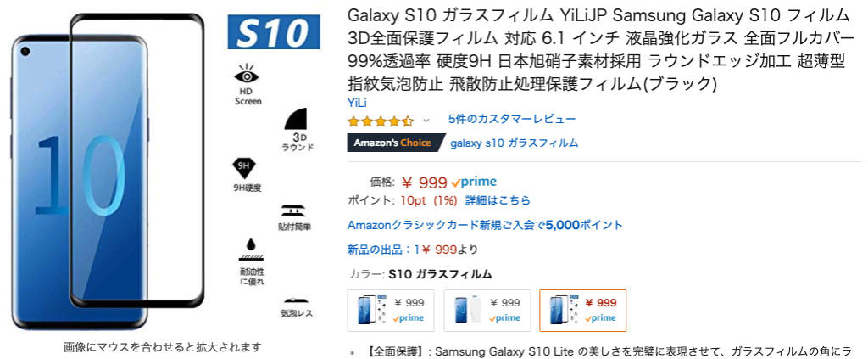868x359 pixels.
Task: Click the prime logo beside the main price
Action: click(x=475, y=182)
